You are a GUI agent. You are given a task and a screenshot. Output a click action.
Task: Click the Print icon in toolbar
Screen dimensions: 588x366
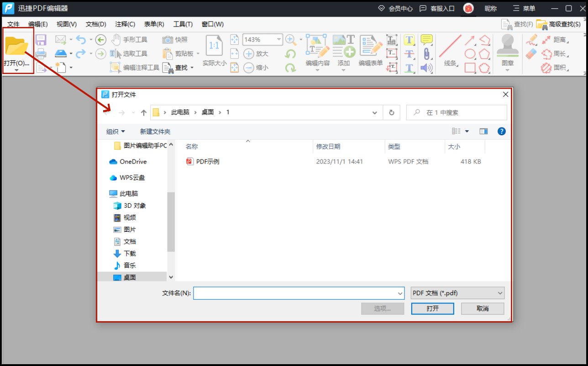click(41, 53)
